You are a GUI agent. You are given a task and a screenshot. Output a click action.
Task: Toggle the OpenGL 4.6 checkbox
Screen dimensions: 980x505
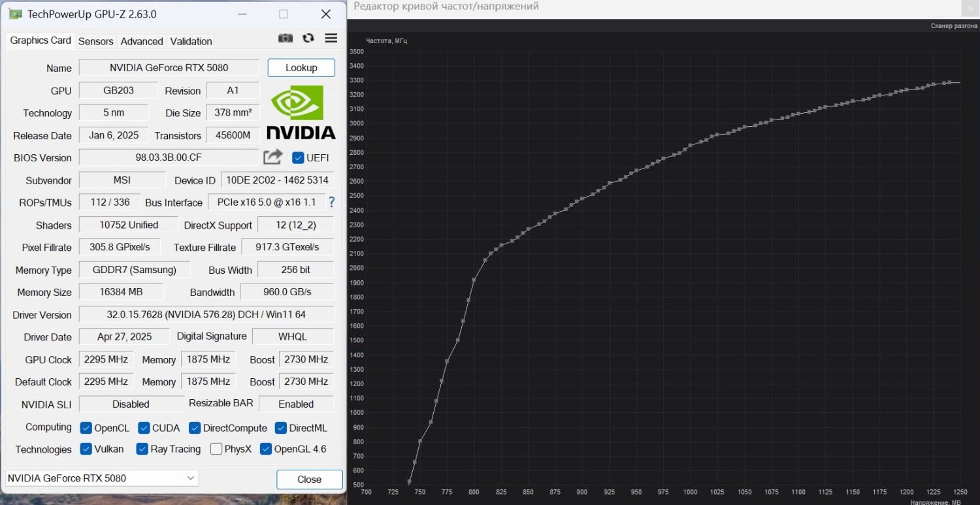pyautogui.click(x=266, y=449)
